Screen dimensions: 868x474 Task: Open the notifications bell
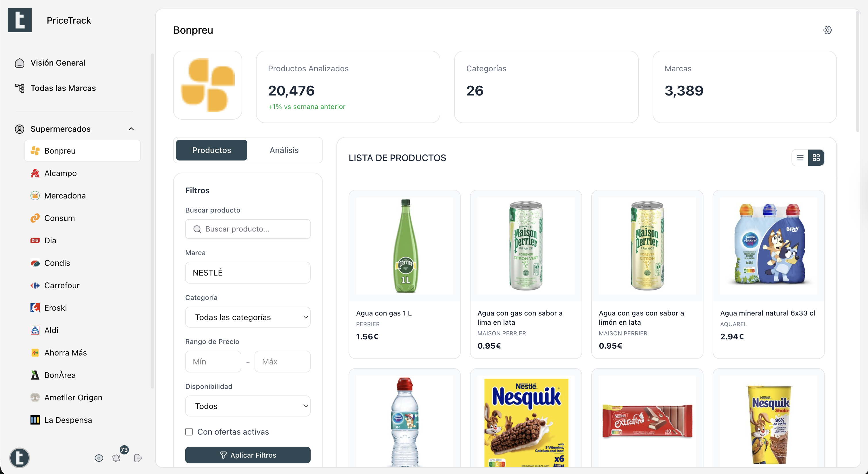click(x=116, y=458)
